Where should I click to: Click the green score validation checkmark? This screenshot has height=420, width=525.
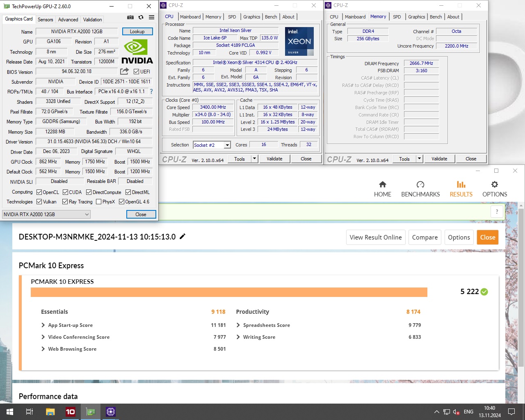(484, 292)
